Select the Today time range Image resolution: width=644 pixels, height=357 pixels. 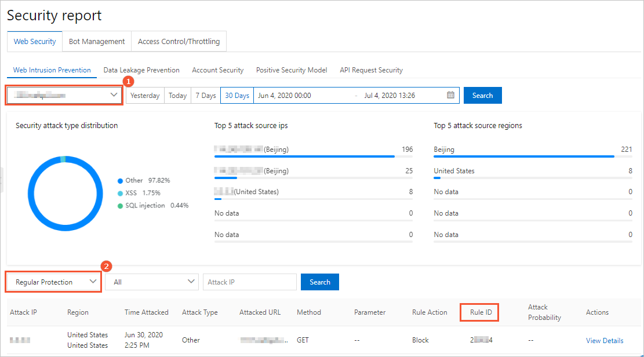177,95
